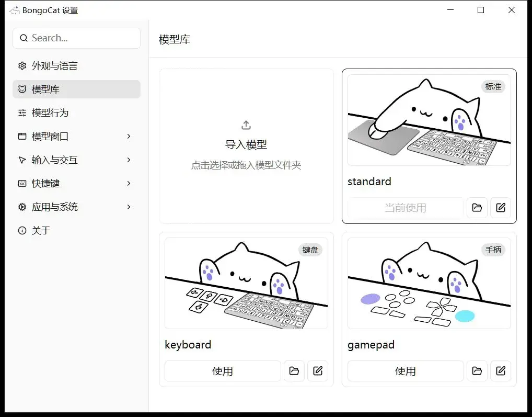532x417 pixels.
Task: Open the 外观与语言 settings page
Action: pyautogui.click(x=76, y=65)
